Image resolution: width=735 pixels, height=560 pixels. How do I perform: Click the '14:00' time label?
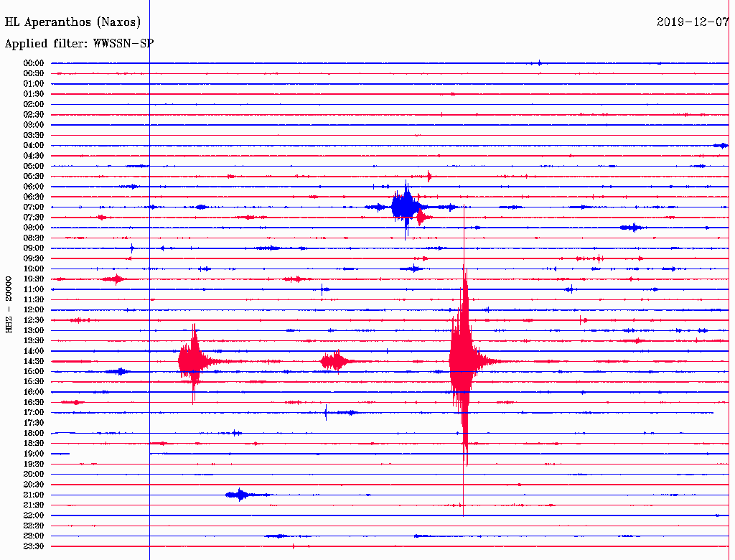(x=34, y=351)
